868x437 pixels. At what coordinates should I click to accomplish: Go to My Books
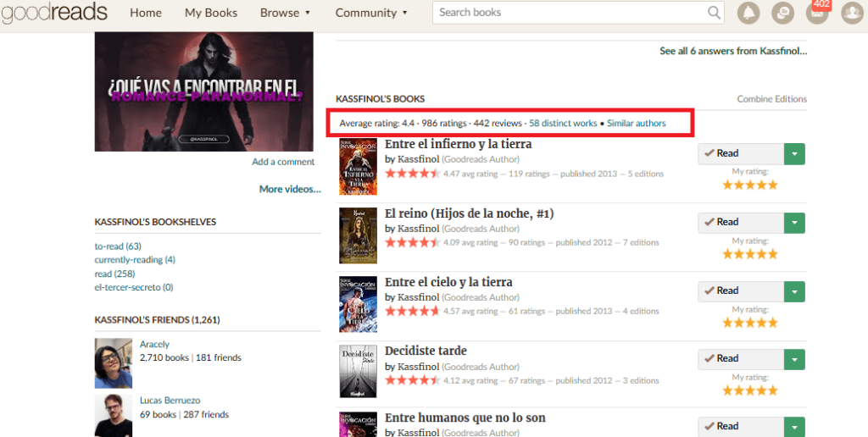211,13
